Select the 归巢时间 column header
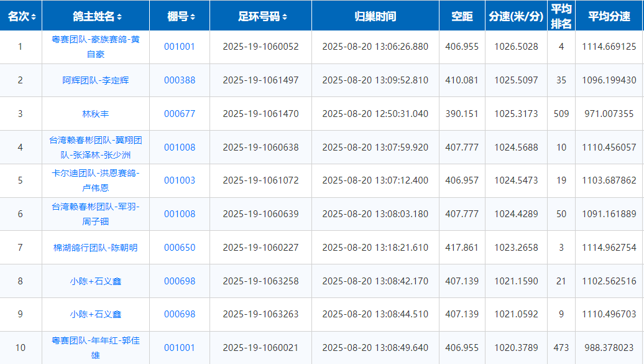 click(x=375, y=16)
